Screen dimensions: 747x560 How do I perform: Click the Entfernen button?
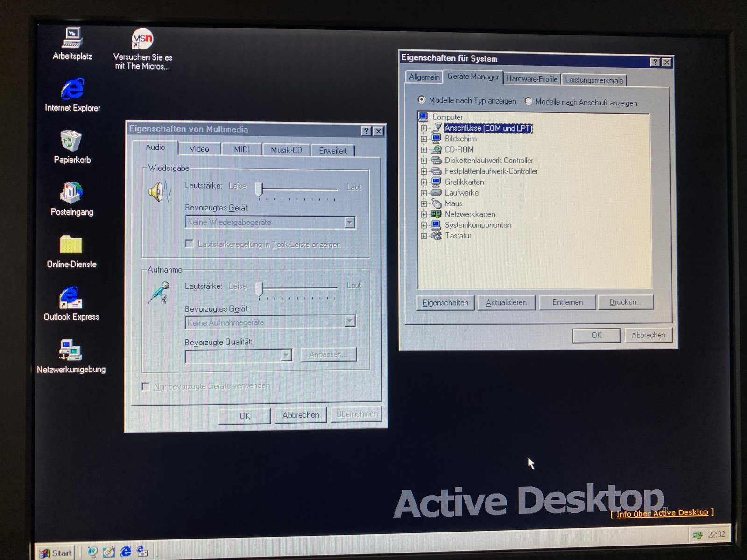(567, 302)
